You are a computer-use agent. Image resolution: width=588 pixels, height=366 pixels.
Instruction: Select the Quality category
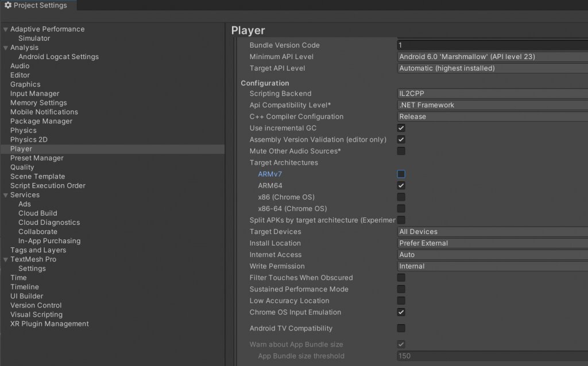(x=22, y=167)
